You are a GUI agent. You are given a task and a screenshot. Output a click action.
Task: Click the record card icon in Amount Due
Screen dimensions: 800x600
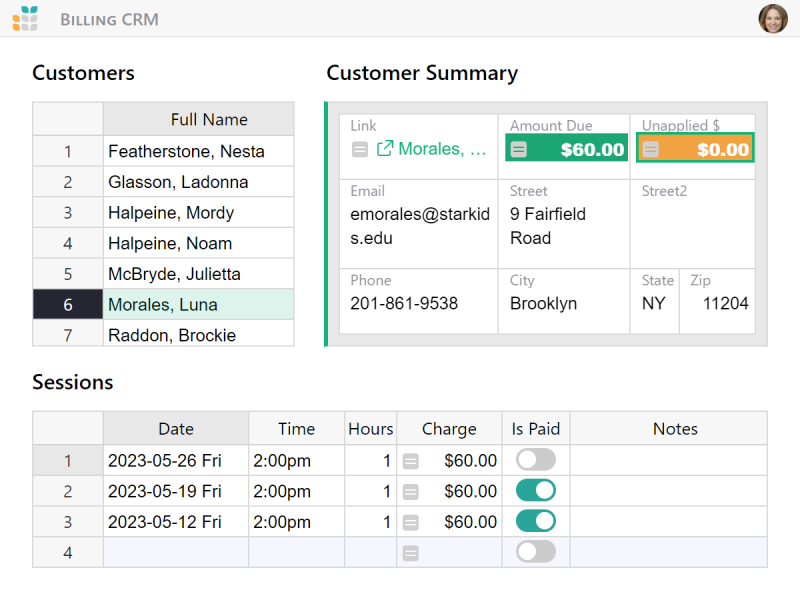pyautogui.click(x=519, y=149)
